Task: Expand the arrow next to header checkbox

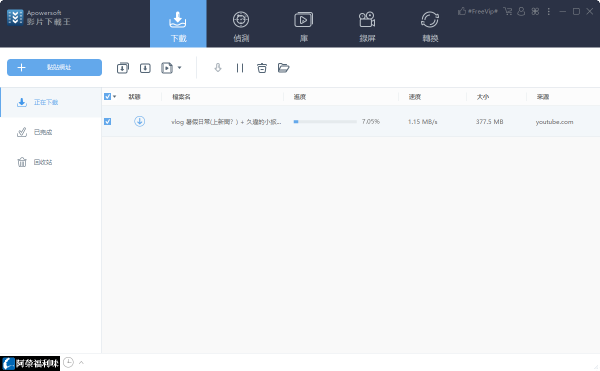Action: 114,96
